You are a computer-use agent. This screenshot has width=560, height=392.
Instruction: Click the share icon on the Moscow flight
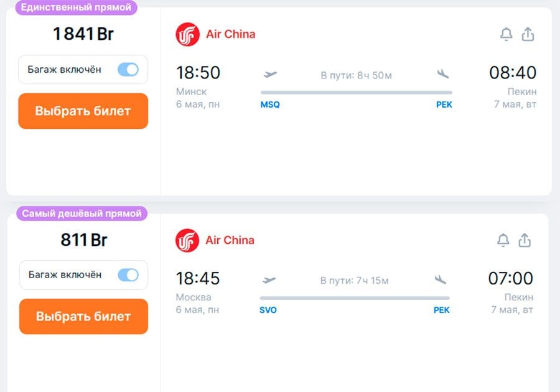525,240
